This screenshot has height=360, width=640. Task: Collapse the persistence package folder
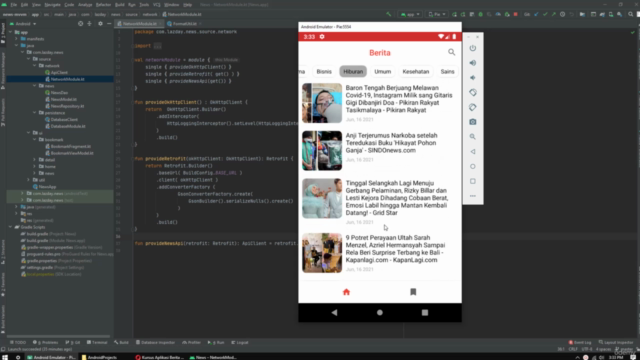35,113
